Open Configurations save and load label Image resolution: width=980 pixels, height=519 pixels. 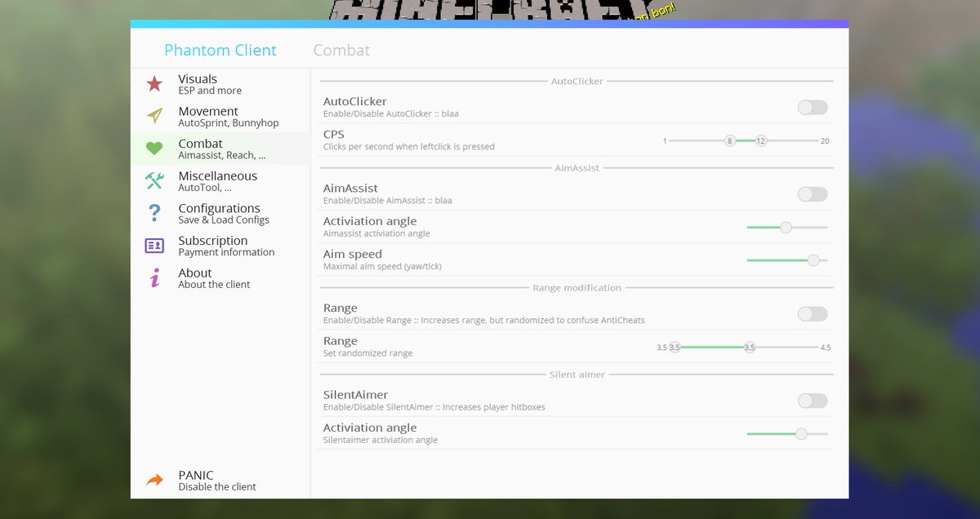[224, 214]
